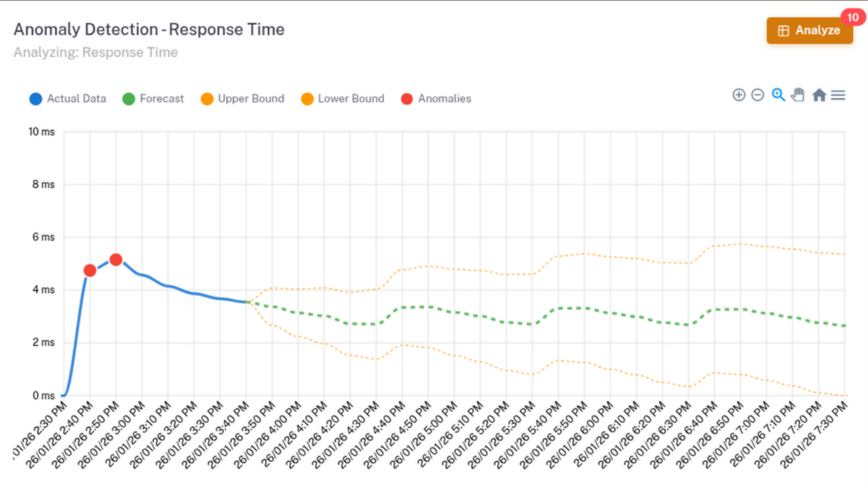Hide the Forecast series via its legend entry
Viewport: 868px width, 488px height.
click(154, 99)
